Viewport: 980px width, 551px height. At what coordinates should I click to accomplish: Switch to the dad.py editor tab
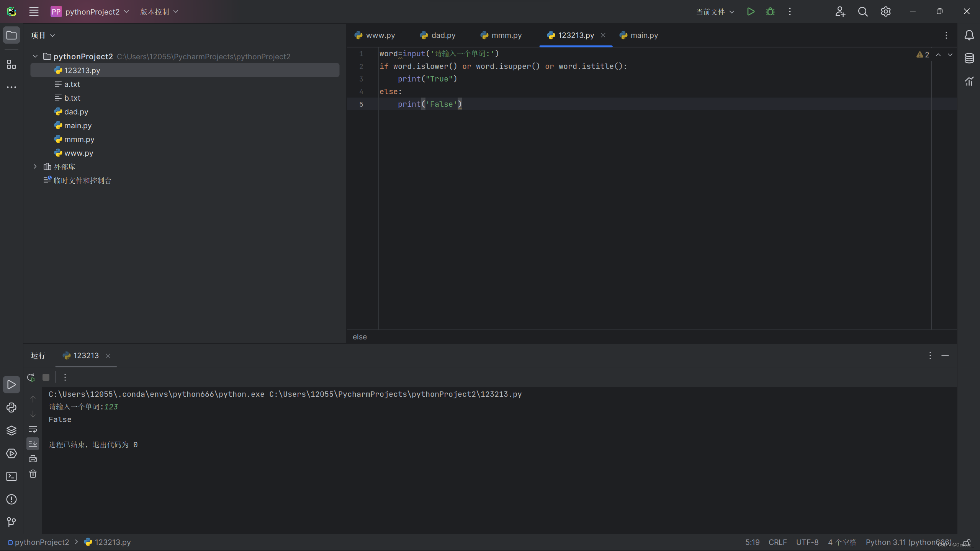(x=443, y=35)
